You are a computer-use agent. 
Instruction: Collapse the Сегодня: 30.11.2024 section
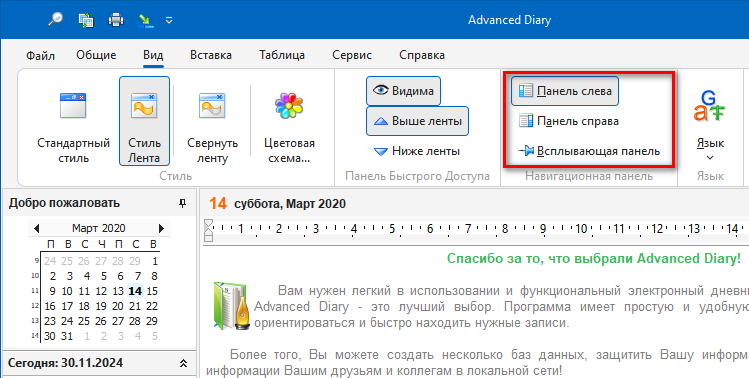[183, 364]
